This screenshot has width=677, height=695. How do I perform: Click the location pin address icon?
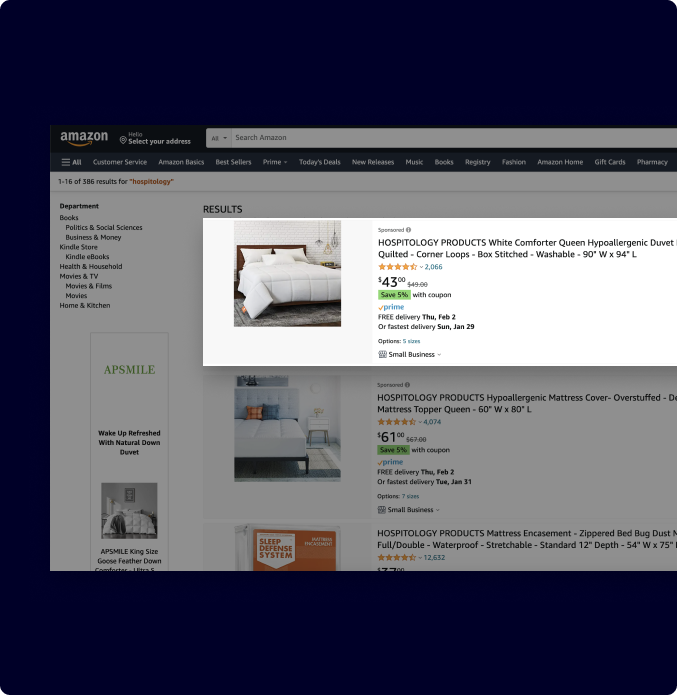(123, 140)
